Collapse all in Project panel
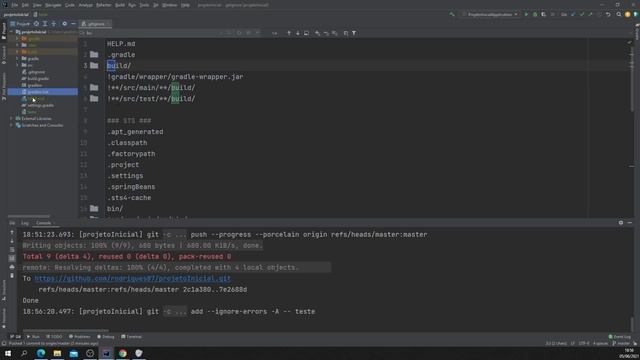Image resolution: width=640 pixels, height=360 pixels. point(53,24)
